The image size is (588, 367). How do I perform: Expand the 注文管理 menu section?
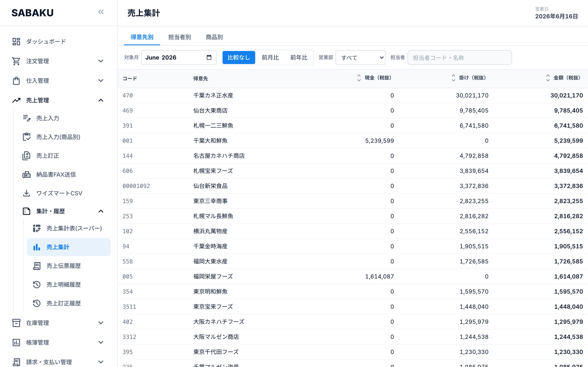pos(58,61)
